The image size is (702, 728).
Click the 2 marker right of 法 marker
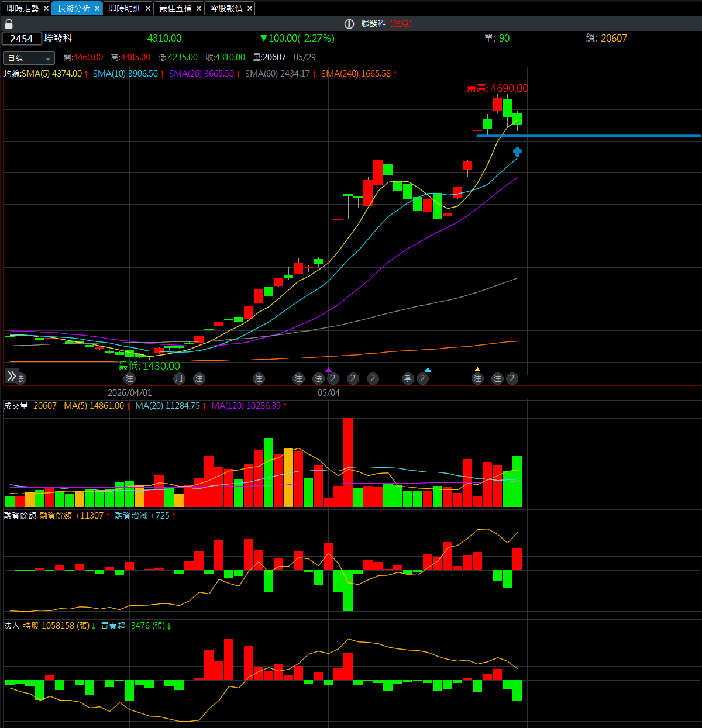[333, 378]
